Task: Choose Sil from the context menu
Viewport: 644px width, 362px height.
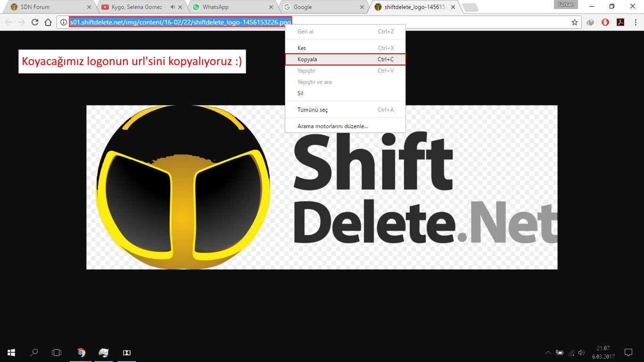Action: pyautogui.click(x=345, y=93)
